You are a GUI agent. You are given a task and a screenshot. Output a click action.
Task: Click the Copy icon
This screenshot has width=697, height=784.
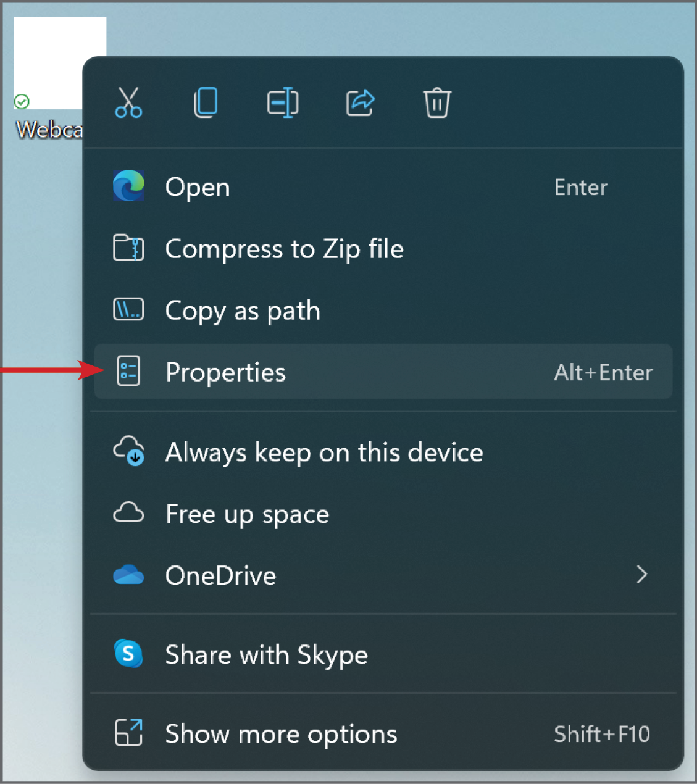[x=206, y=102]
